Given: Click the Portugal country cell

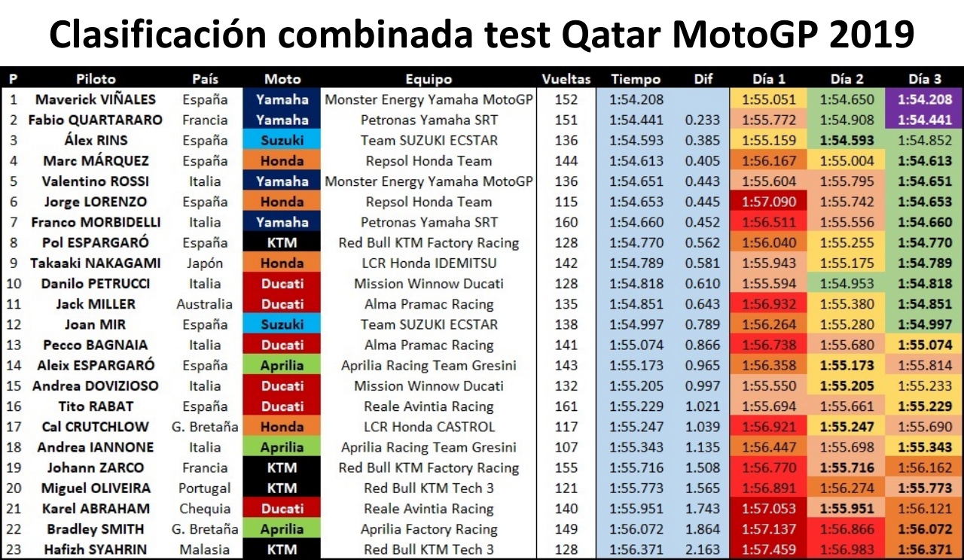Looking at the screenshot, I should (203, 488).
